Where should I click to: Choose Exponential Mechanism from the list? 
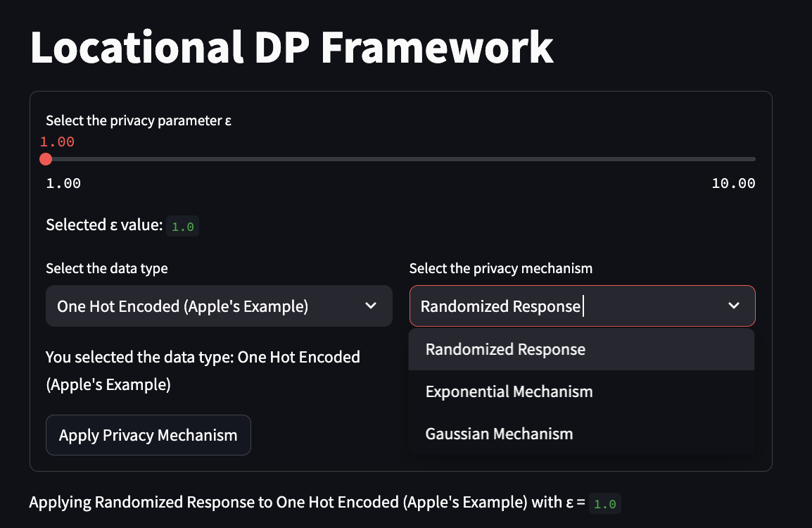pos(581,391)
